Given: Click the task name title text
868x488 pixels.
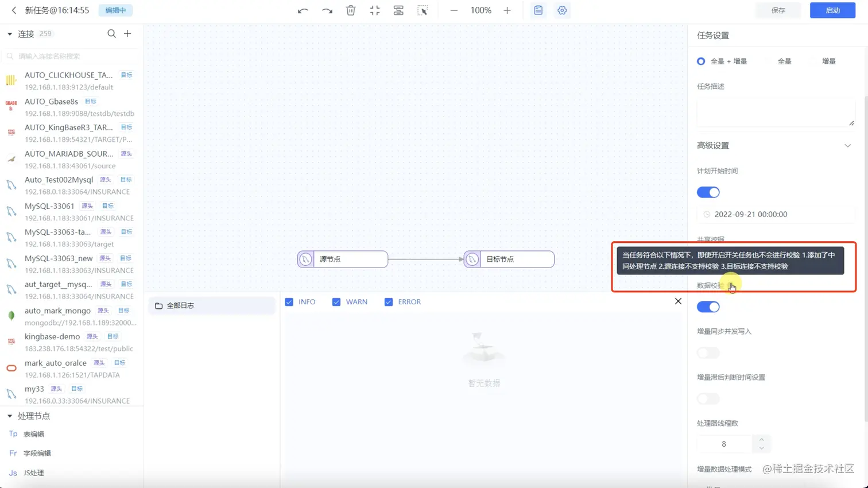Looking at the screenshot, I should coord(57,10).
